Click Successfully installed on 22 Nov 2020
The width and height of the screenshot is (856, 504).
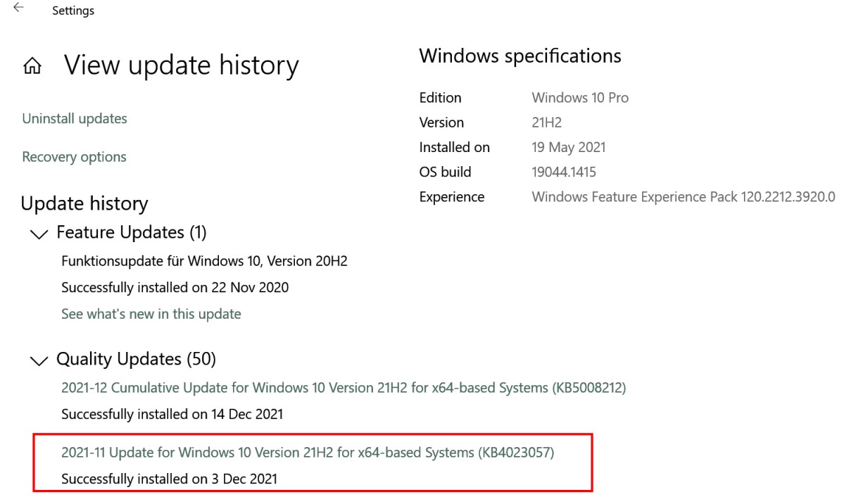pos(175,287)
